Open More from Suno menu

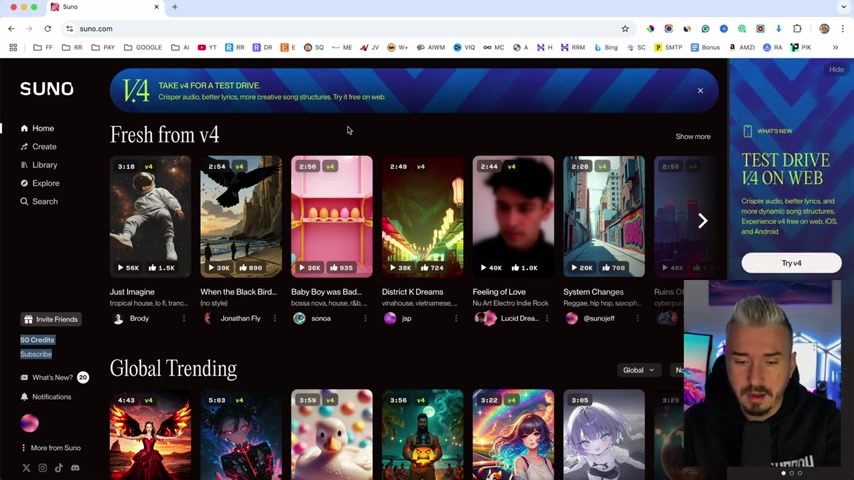click(x=51, y=448)
